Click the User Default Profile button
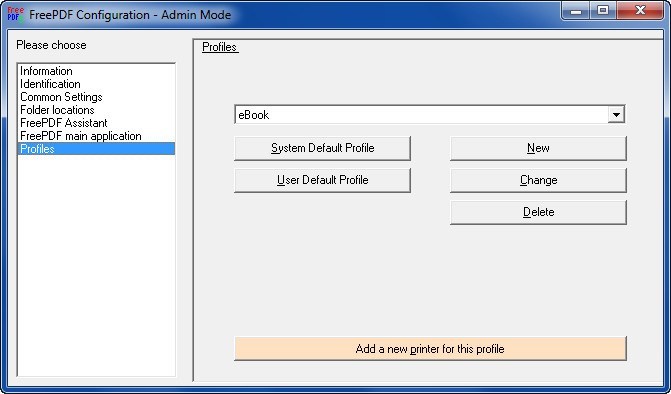The height and width of the screenshot is (394, 671). pos(322,180)
